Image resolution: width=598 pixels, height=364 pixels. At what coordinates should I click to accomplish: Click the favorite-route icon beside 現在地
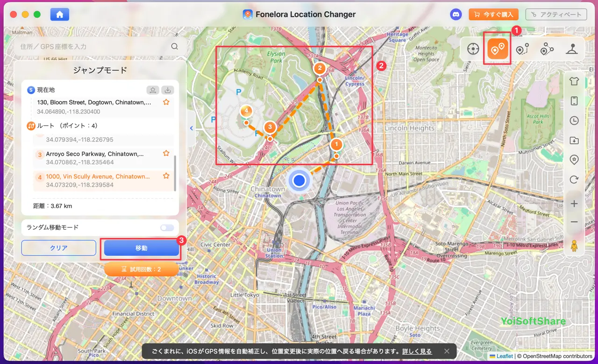click(x=153, y=90)
